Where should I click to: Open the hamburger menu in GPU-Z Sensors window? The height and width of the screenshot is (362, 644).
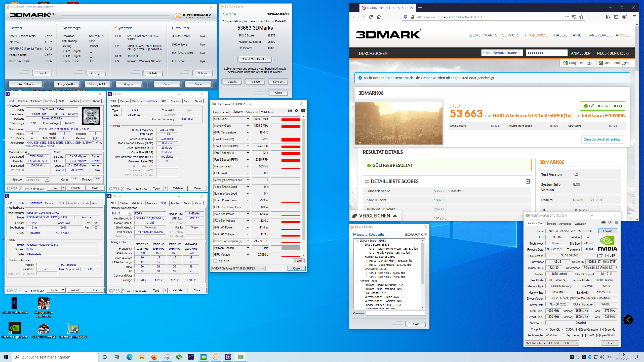coord(303,111)
